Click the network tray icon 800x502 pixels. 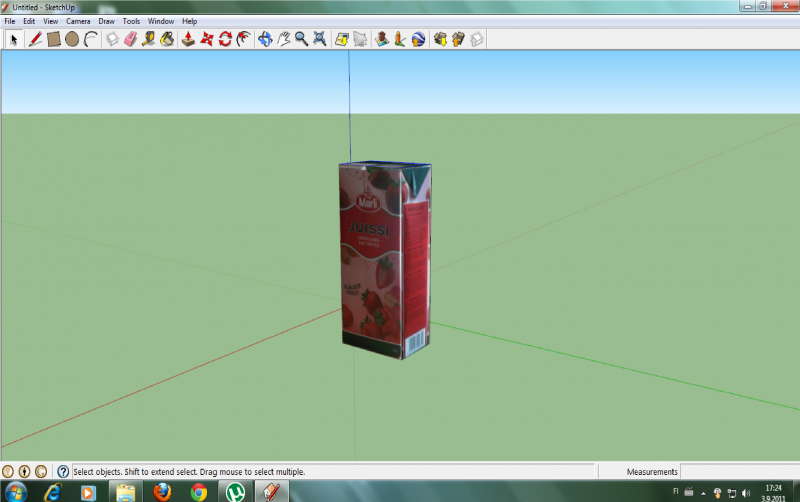pos(732,493)
